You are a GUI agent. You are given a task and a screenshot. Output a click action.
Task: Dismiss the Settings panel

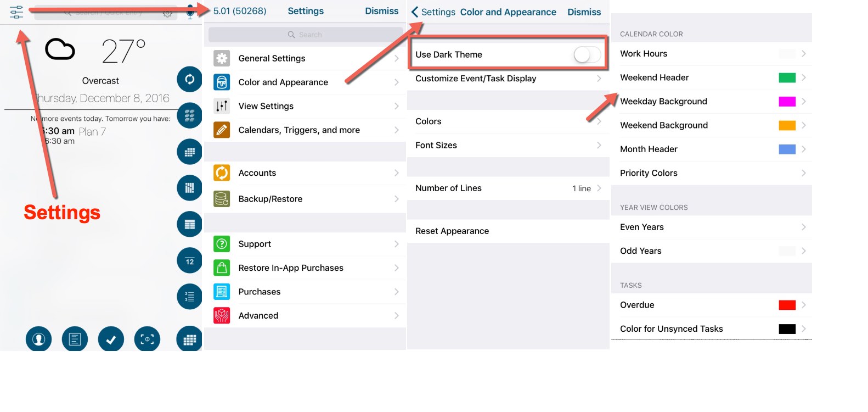point(382,11)
